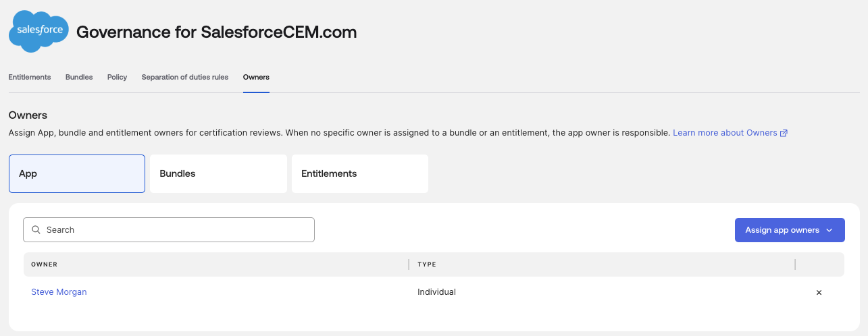
Task: Open Separation of duties rules tab
Action: point(185,77)
